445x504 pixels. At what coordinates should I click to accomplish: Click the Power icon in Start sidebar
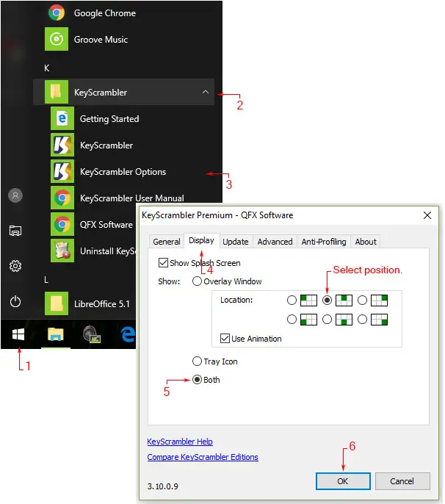15,301
